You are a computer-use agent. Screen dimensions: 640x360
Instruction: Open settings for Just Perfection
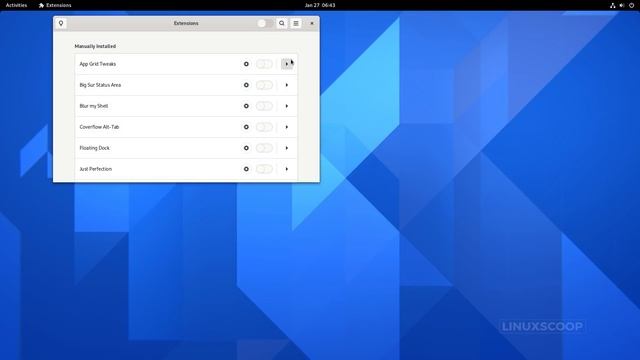click(x=246, y=169)
